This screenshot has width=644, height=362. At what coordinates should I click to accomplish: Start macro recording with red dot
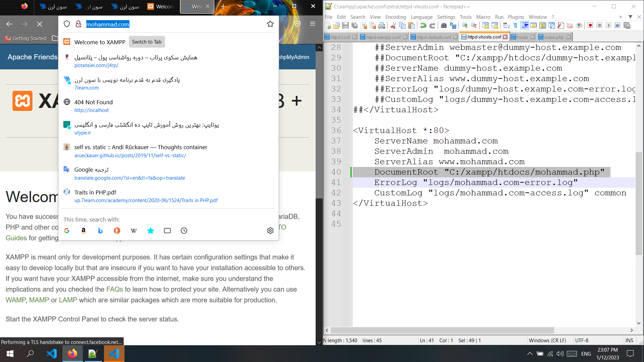tap(591, 25)
